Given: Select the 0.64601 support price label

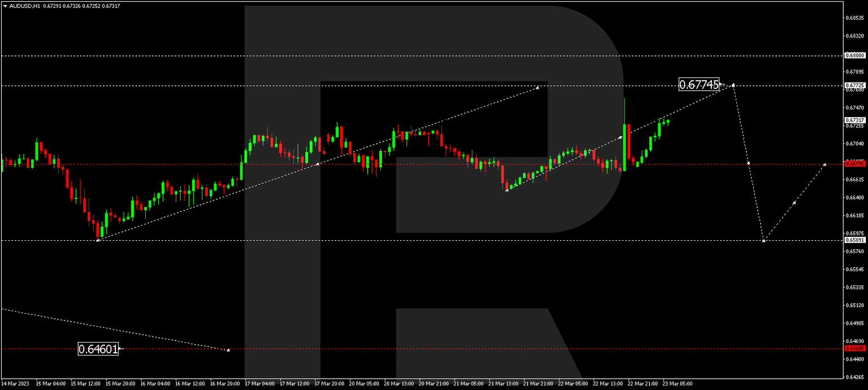Looking at the screenshot, I should click(99, 349).
